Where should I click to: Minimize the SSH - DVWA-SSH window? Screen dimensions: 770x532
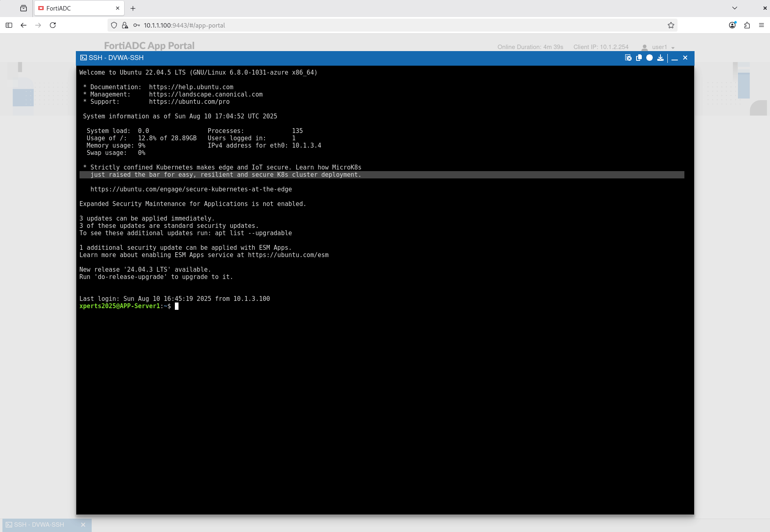[675, 58]
